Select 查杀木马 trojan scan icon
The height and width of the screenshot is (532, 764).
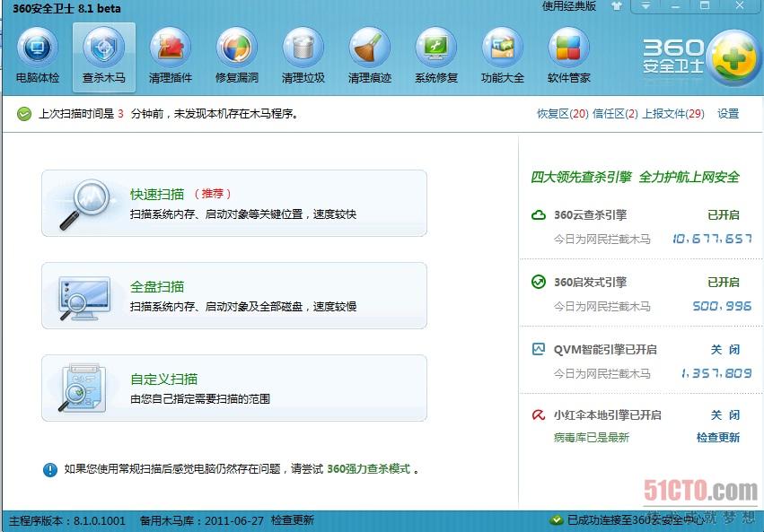(104, 48)
